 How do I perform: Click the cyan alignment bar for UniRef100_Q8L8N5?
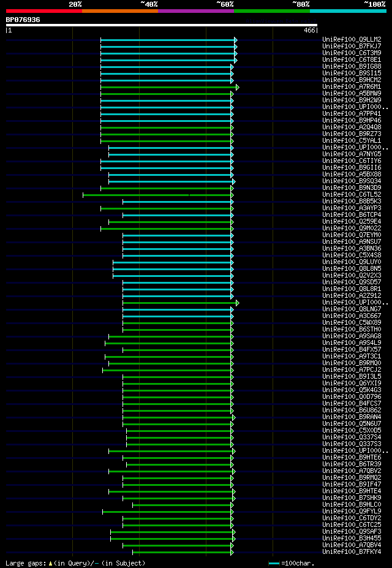coord(173,269)
